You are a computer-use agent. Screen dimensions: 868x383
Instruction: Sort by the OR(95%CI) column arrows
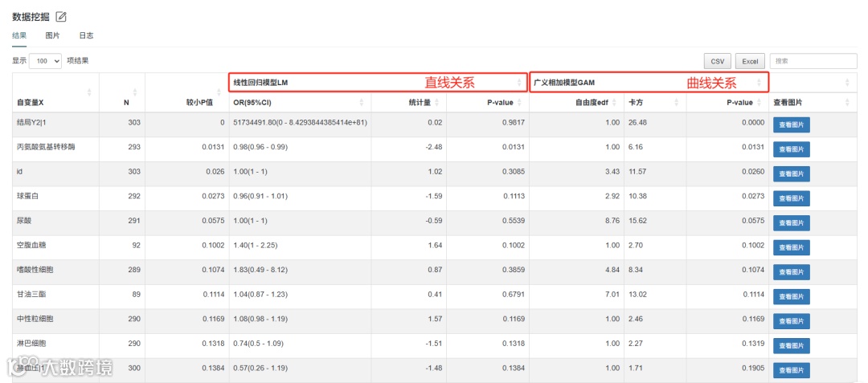362,102
